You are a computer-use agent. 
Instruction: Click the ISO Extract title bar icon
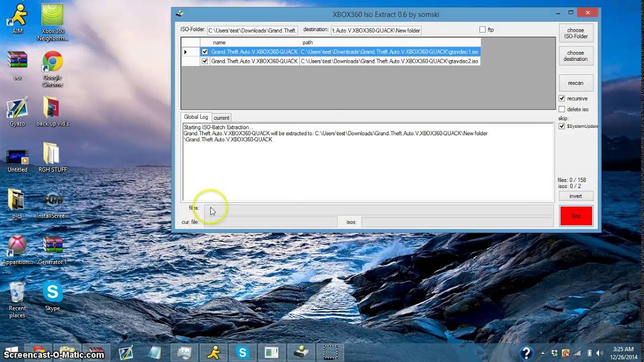tap(180, 14)
